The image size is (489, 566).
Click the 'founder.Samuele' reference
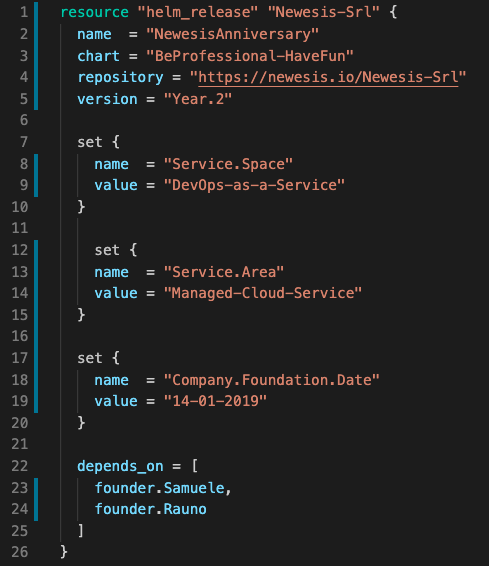tap(159, 488)
